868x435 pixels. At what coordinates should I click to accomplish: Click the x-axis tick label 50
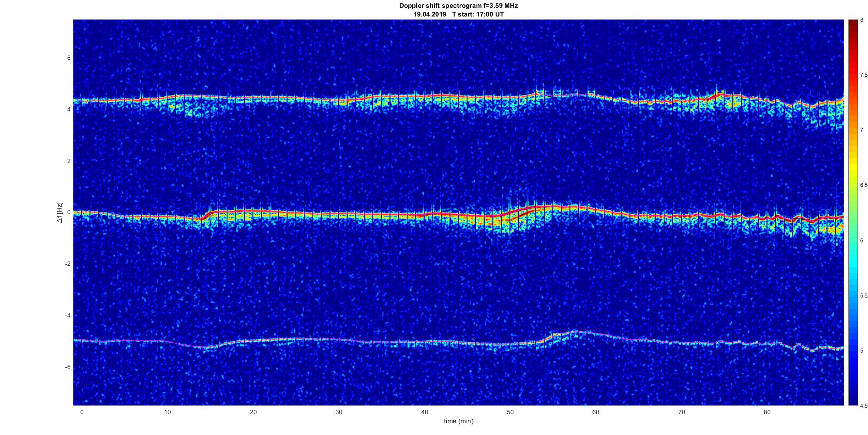[x=510, y=412]
